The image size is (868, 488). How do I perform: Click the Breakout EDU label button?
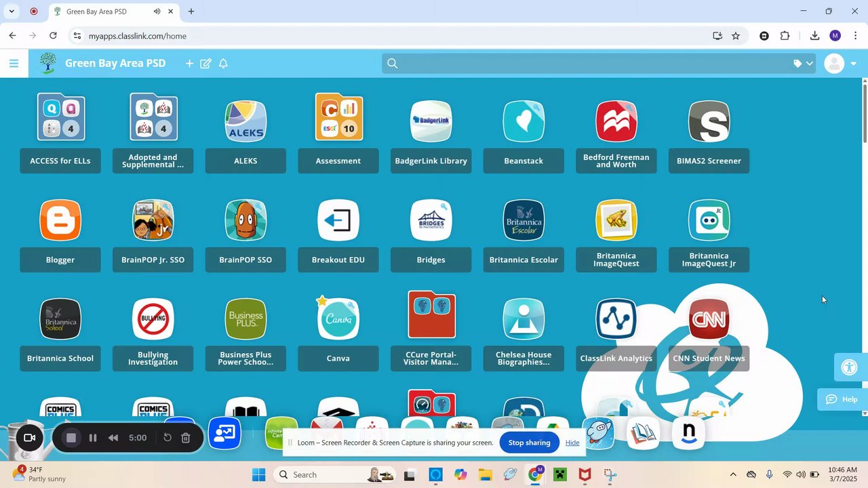pyautogui.click(x=338, y=260)
